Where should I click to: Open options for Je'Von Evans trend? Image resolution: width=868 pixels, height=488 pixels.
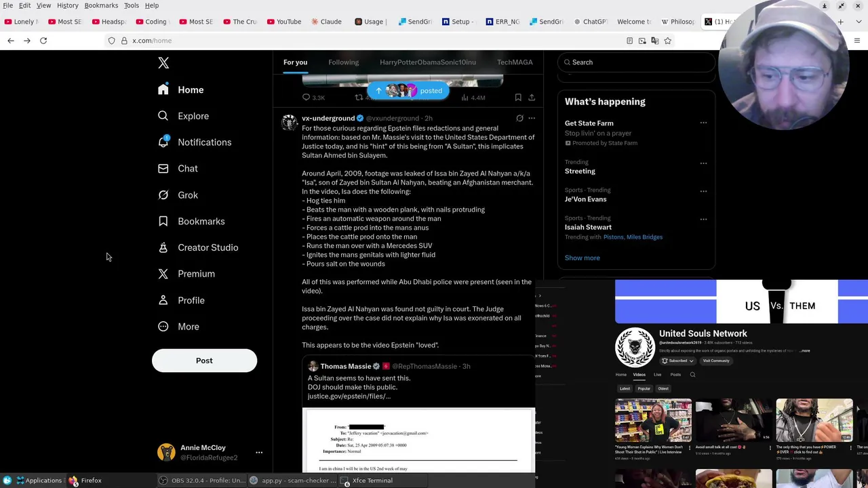[x=703, y=191]
